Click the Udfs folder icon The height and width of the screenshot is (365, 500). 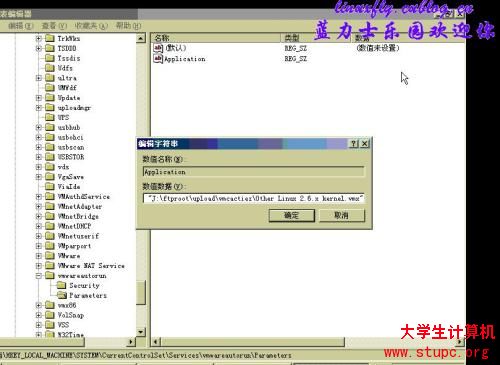tap(50, 68)
